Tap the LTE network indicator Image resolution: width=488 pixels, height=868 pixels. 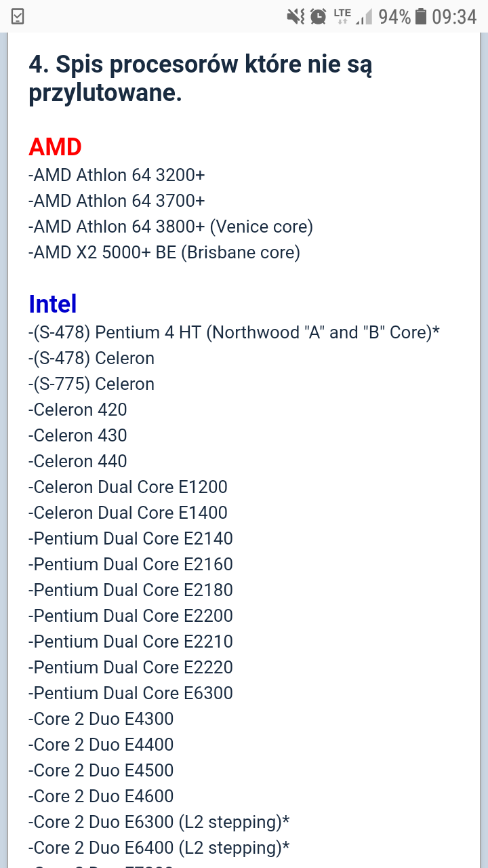pyautogui.click(x=342, y=15)
